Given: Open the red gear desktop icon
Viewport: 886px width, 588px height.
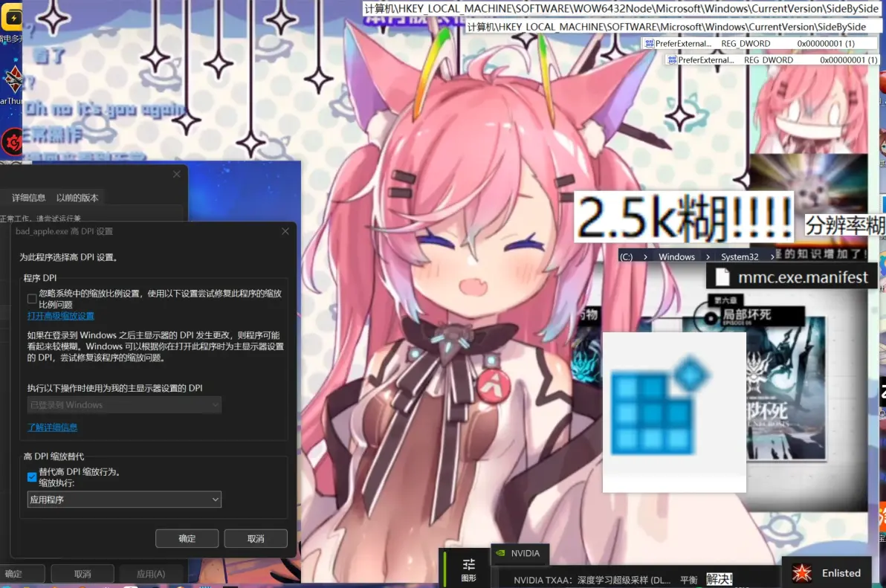Looking at the screenshot, I should 11,142.
